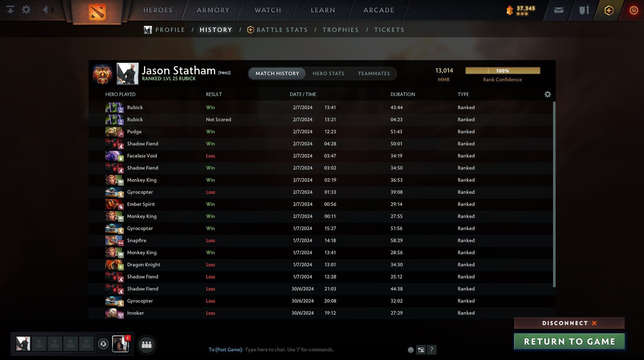Select the MATCH HISTORY tab
Screen dimensions: 644x360
click(277, 74)
